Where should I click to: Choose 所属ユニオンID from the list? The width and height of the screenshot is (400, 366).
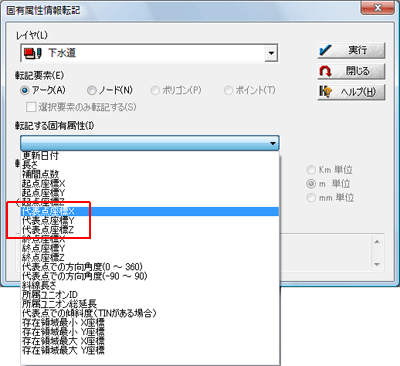(150, 295)
